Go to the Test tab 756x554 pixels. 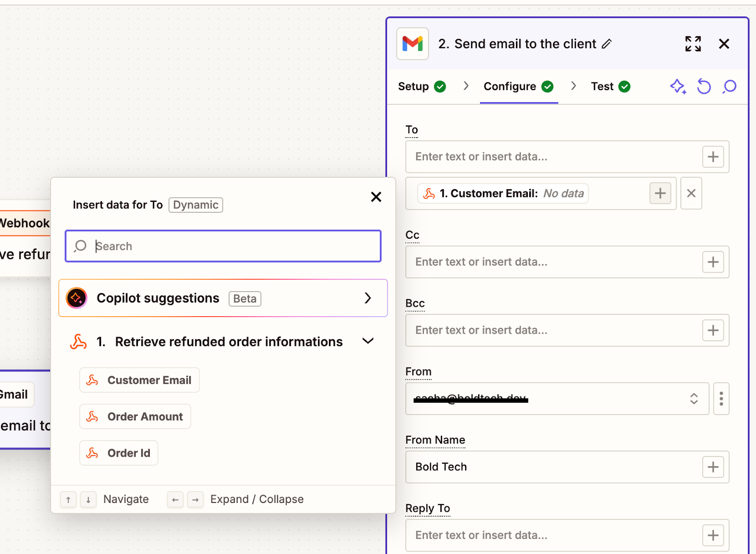610,87
